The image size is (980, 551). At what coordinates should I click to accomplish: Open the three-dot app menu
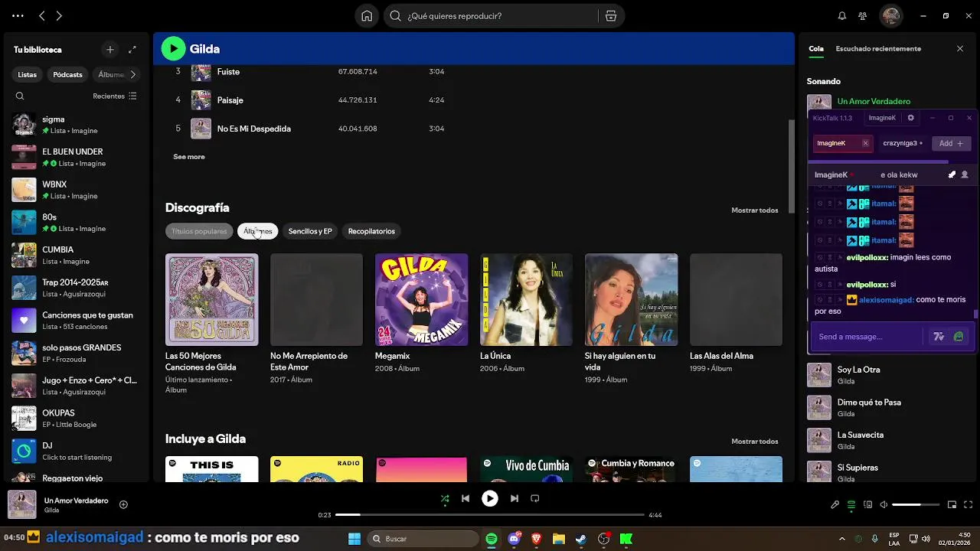click(18, 16)
